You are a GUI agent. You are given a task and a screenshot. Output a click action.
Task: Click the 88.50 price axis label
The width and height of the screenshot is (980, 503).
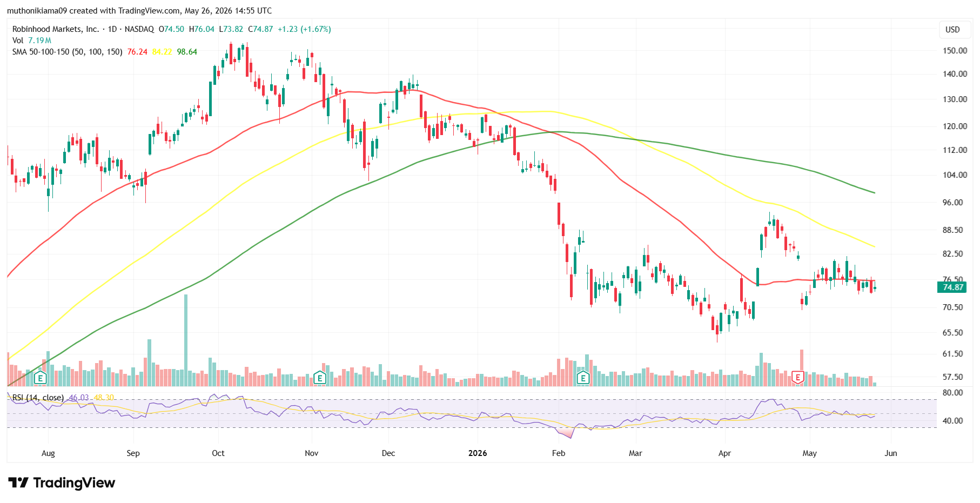[953, 230]
